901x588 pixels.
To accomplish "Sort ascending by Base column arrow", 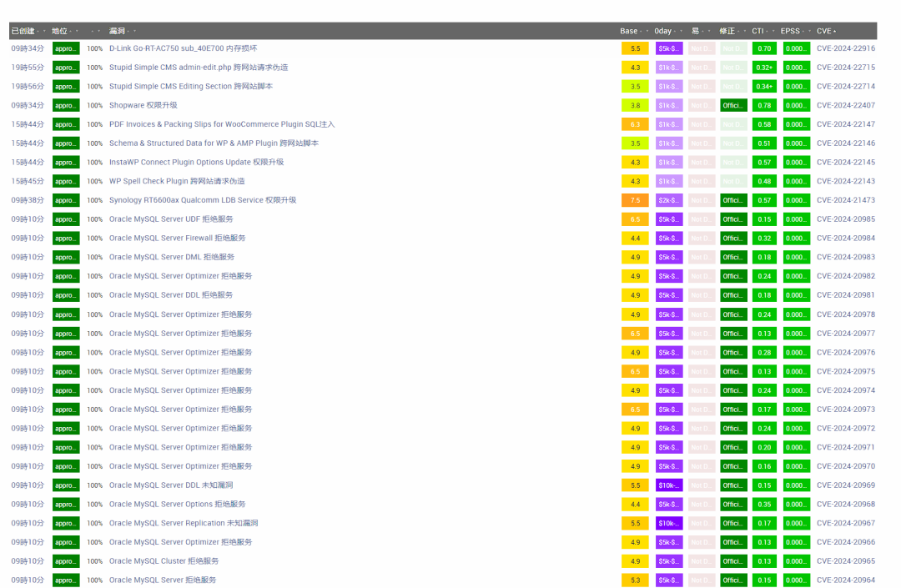I will pos(641,31).
